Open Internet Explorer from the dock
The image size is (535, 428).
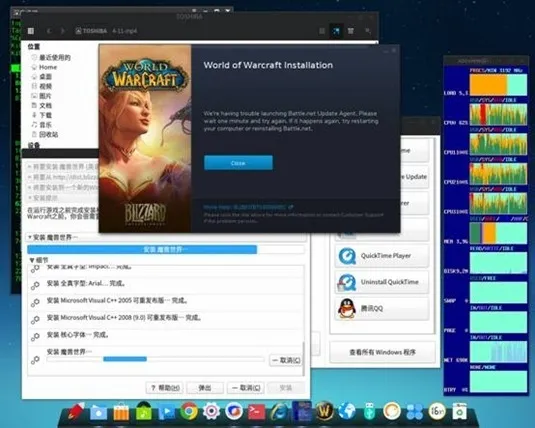coord(279,412)
